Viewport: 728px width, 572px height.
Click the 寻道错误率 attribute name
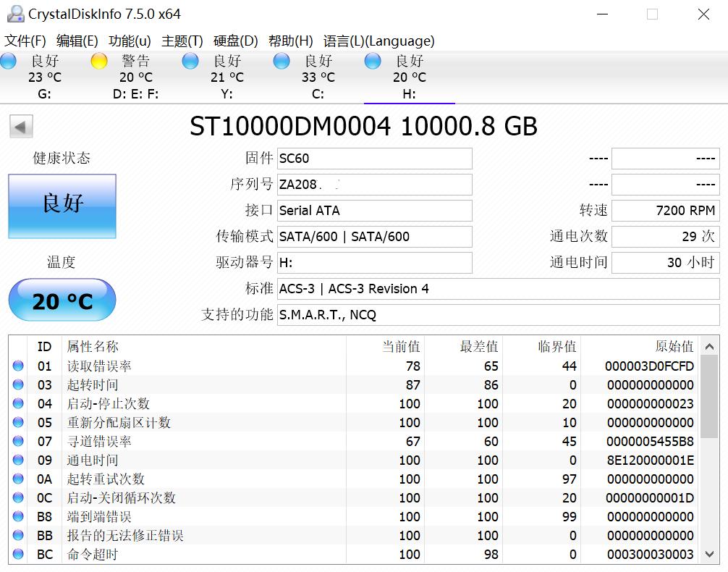(x=99, y=442)
